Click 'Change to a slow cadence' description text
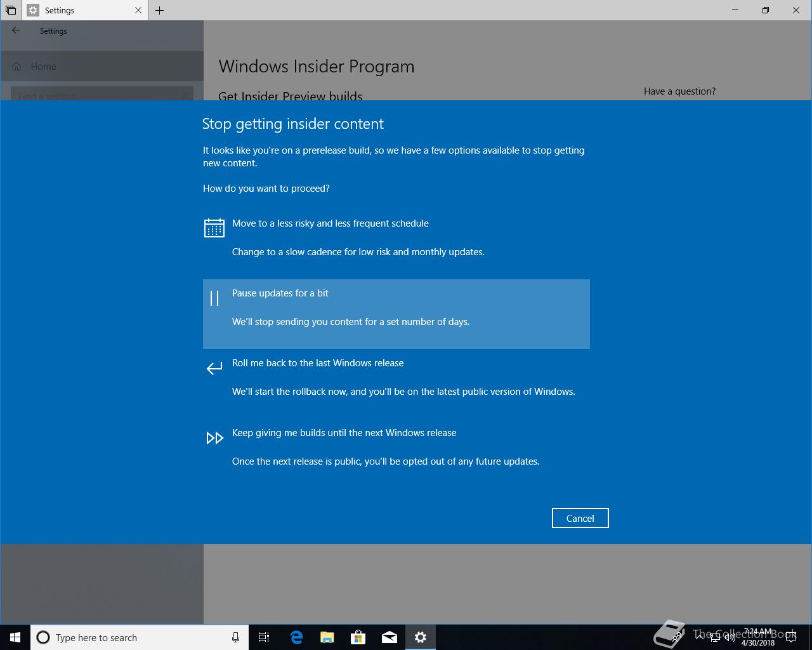 [358, 252]
